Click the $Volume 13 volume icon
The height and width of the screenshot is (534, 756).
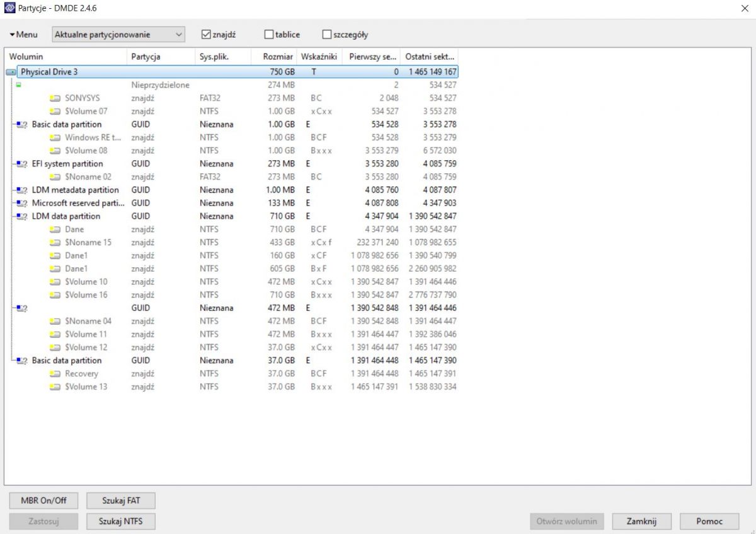[x=55, y=387]
